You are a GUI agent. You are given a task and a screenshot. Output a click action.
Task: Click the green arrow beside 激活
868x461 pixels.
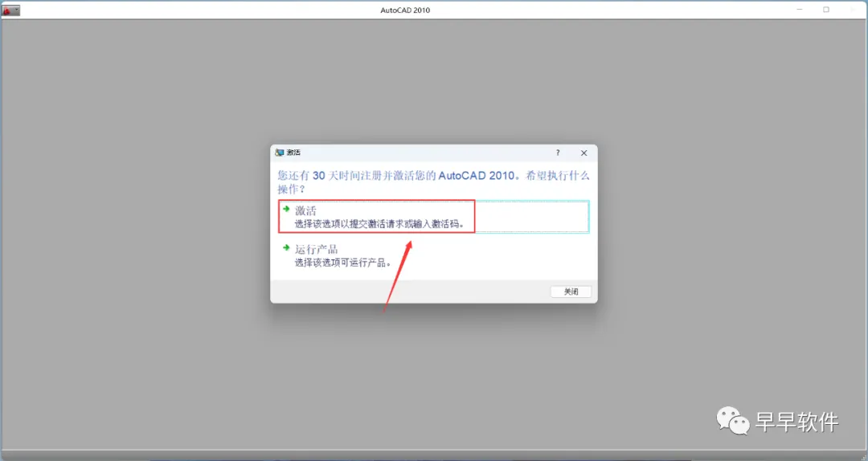click(x=286, y=209)
